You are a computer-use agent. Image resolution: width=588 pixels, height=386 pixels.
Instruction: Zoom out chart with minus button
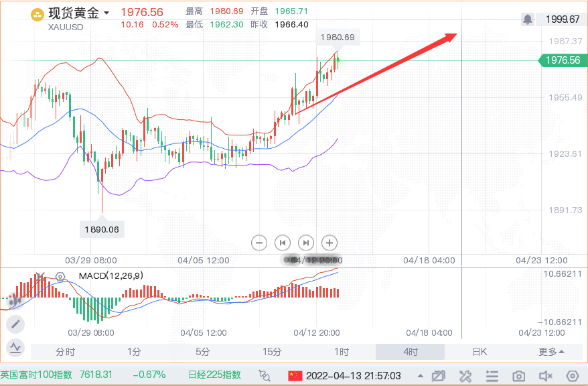[x=259, y=243]
